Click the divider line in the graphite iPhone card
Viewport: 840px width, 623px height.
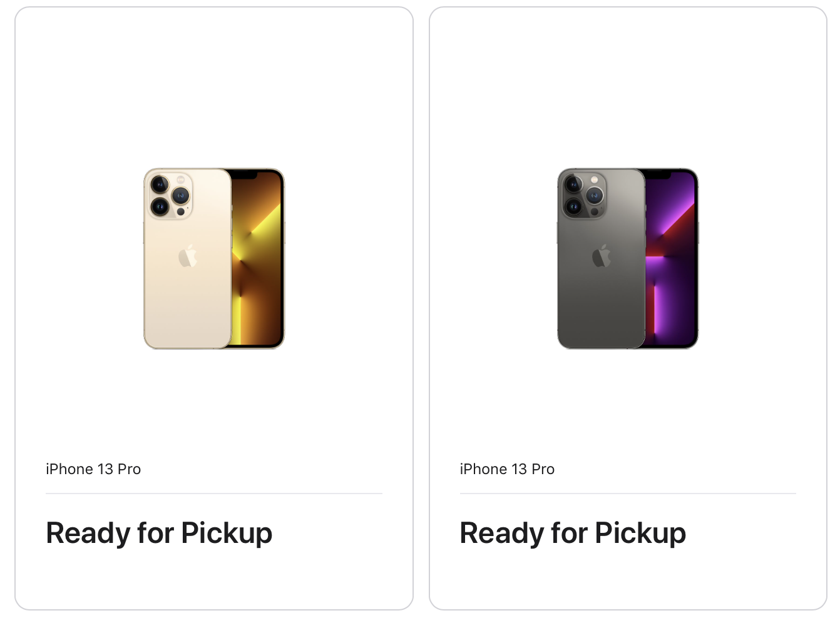tap(628, 494)
